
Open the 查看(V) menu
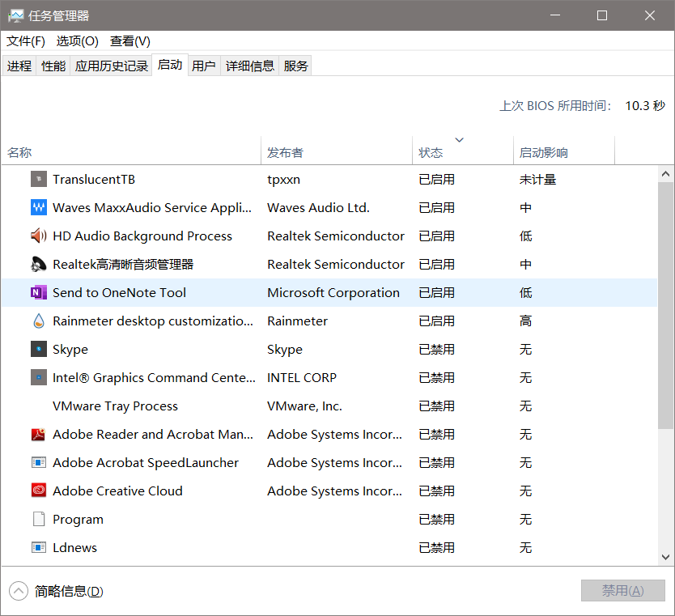130,41
